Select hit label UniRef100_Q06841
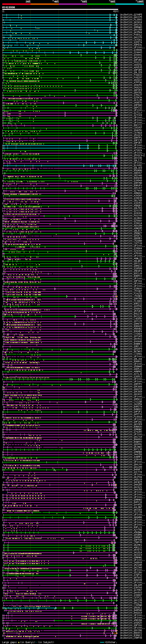 pyautogui.click(x=131, y=55)
